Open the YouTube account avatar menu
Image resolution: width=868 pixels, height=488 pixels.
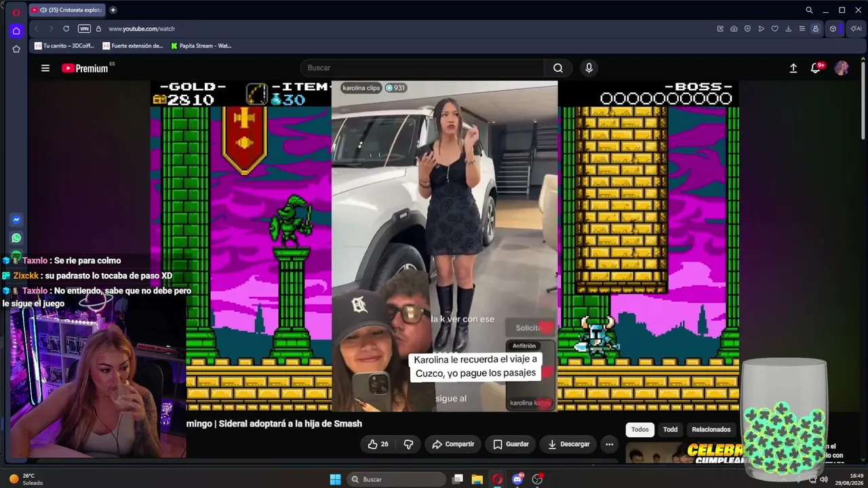[x=842, y=68]
